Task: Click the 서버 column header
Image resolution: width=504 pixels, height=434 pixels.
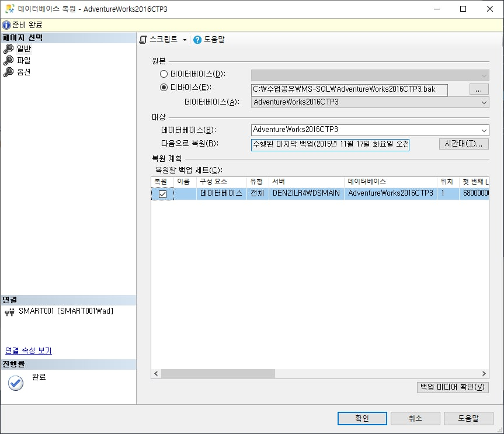Action: pos(307,182)
